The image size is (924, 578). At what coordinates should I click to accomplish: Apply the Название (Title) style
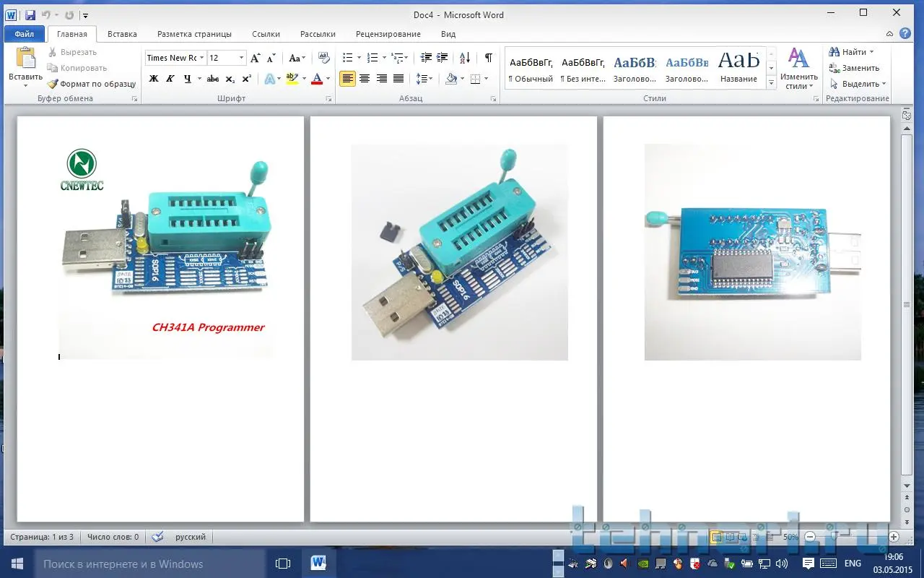point(738,68)
